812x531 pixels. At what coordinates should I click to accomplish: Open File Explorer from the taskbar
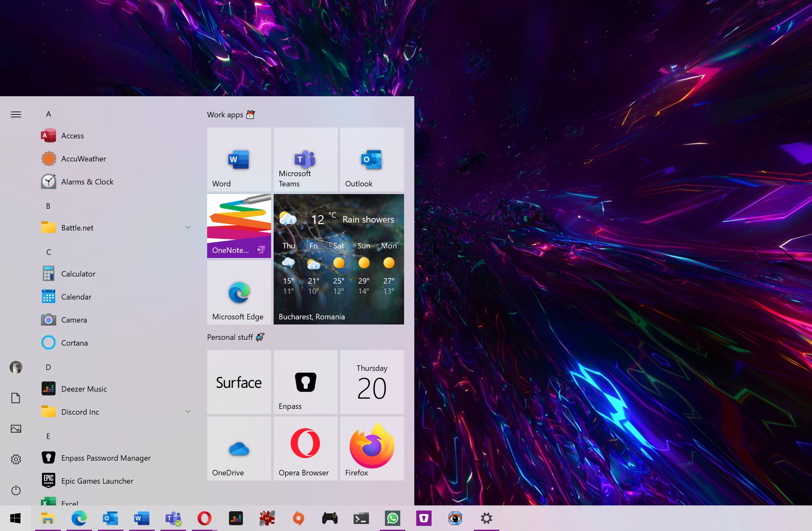48,519
